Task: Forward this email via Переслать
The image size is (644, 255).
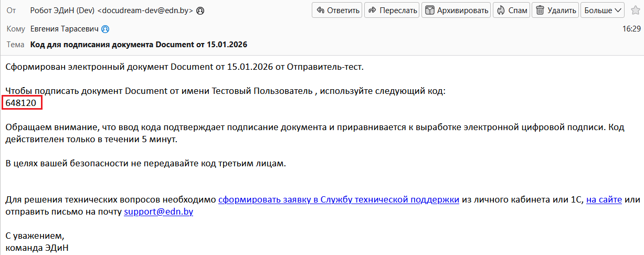Action: coord(392,10)
